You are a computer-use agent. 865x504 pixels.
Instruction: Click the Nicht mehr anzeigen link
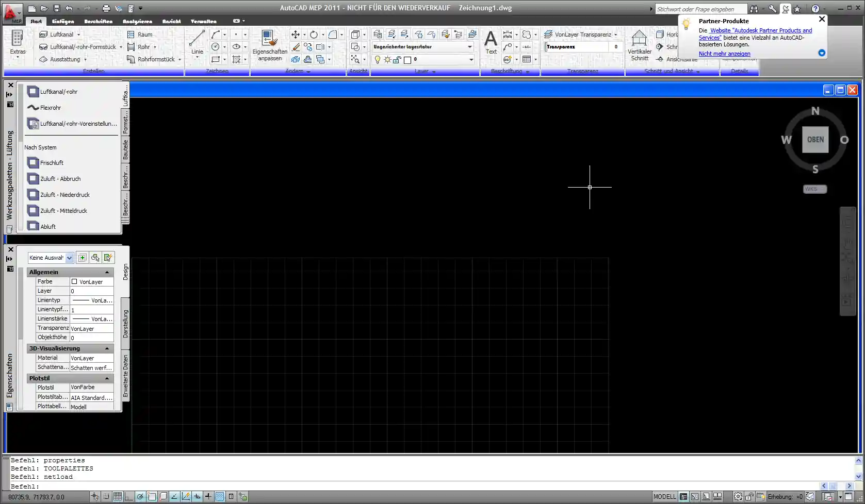tap(724, 54)
